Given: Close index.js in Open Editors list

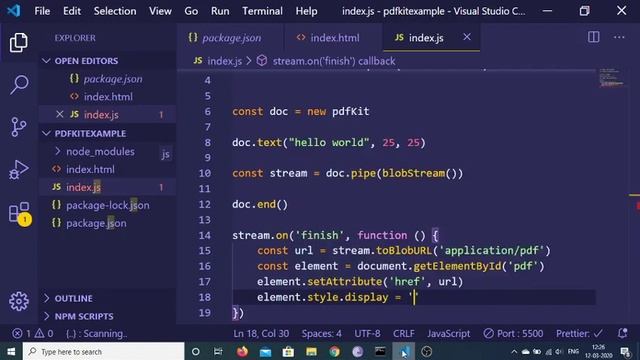Looking at the screenshot, I should (60, 114).
